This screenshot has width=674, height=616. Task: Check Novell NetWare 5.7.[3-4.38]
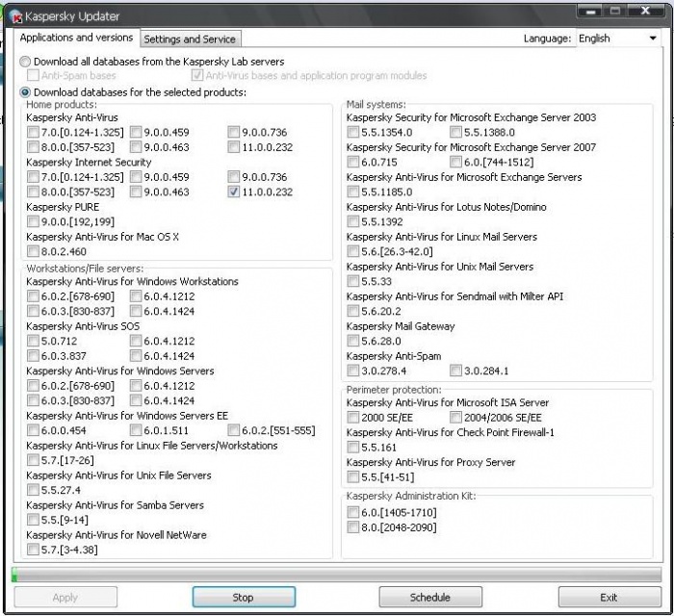(33, 550)
